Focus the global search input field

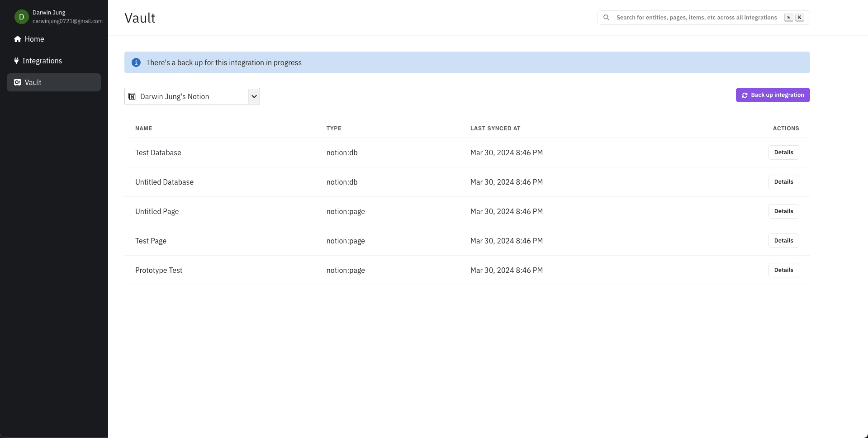(x=696, y=18)
